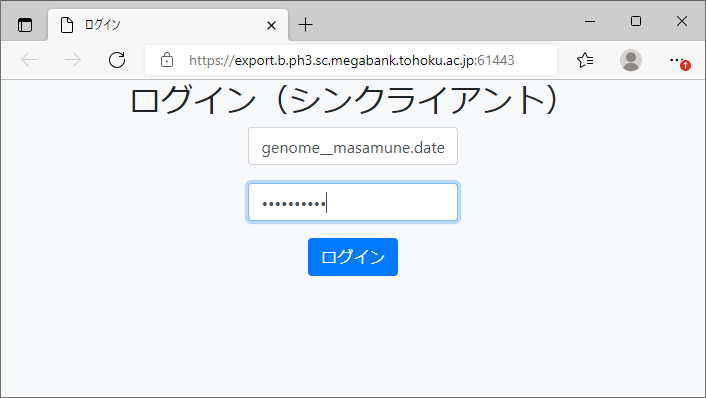
Task: Close the ログイン tab
Action: pyautogui.click(x=271, y=25)
